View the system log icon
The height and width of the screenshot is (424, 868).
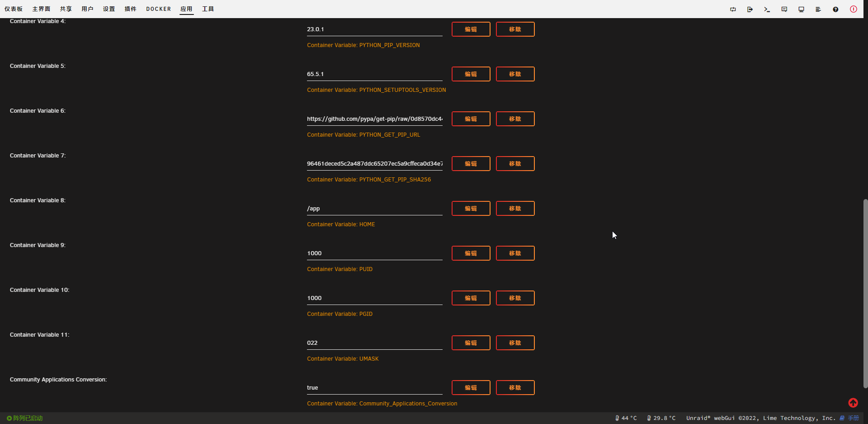(x=818, y=9)
